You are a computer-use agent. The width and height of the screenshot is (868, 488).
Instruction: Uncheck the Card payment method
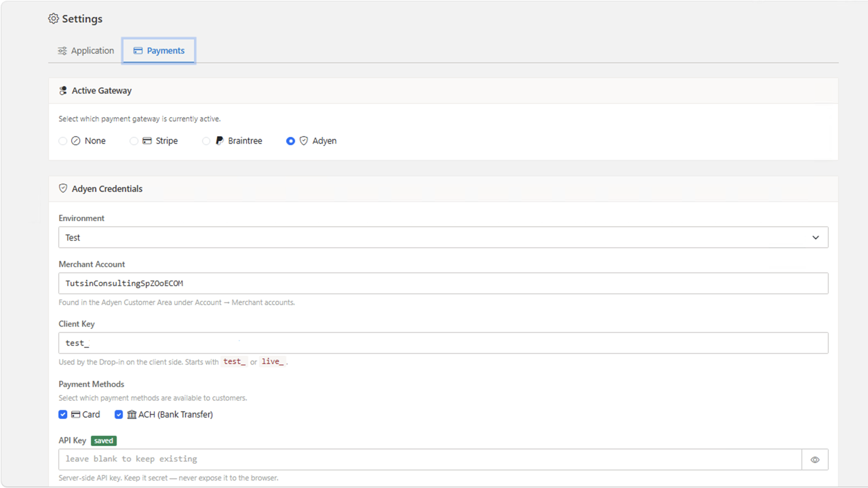[x=62, y=414]
